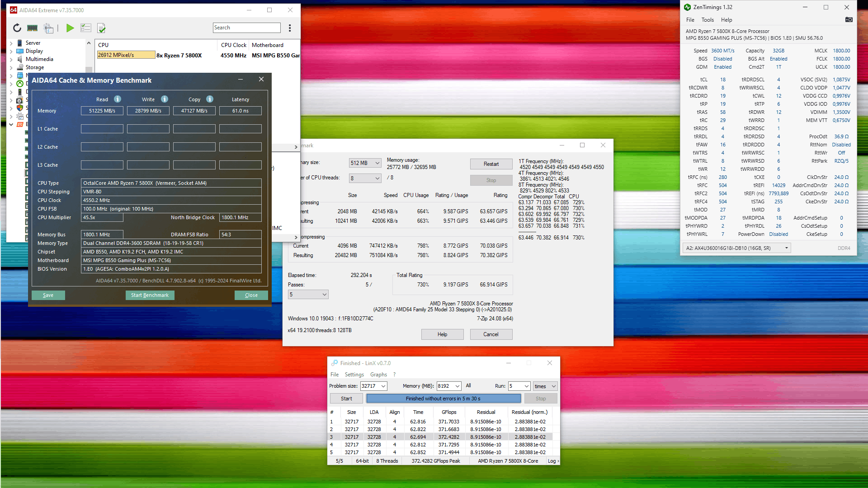868x488 pixels.
Task: Click the memory module toolbar icon
Action: click(32, 28)
